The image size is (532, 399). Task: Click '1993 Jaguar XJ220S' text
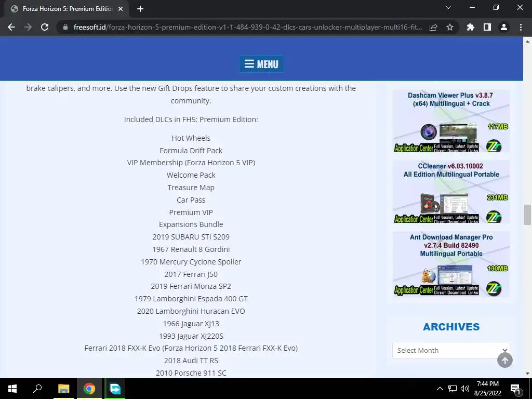point(191,336)
